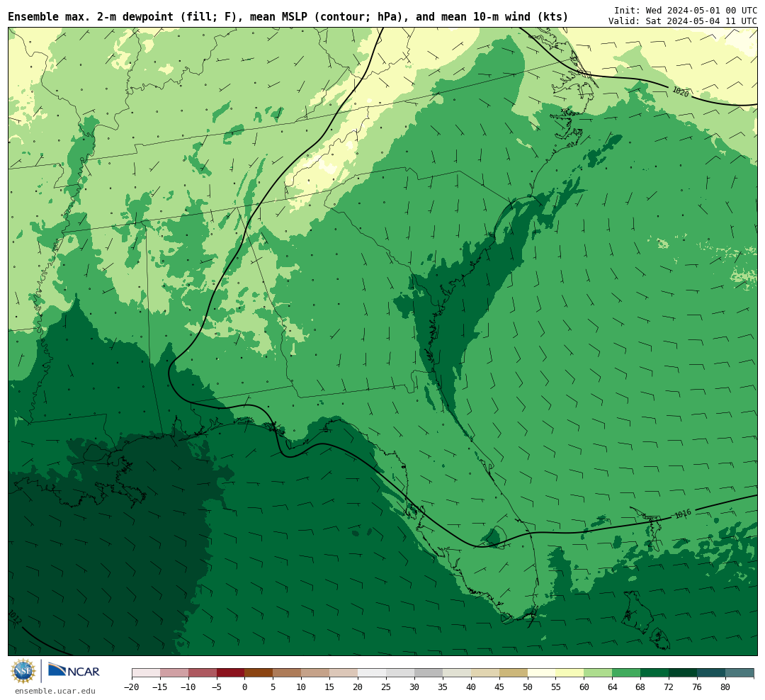Click the 1012 contour label
This screenshot has width=765, height=700.
pyautogui.click(x=15, y=618)
